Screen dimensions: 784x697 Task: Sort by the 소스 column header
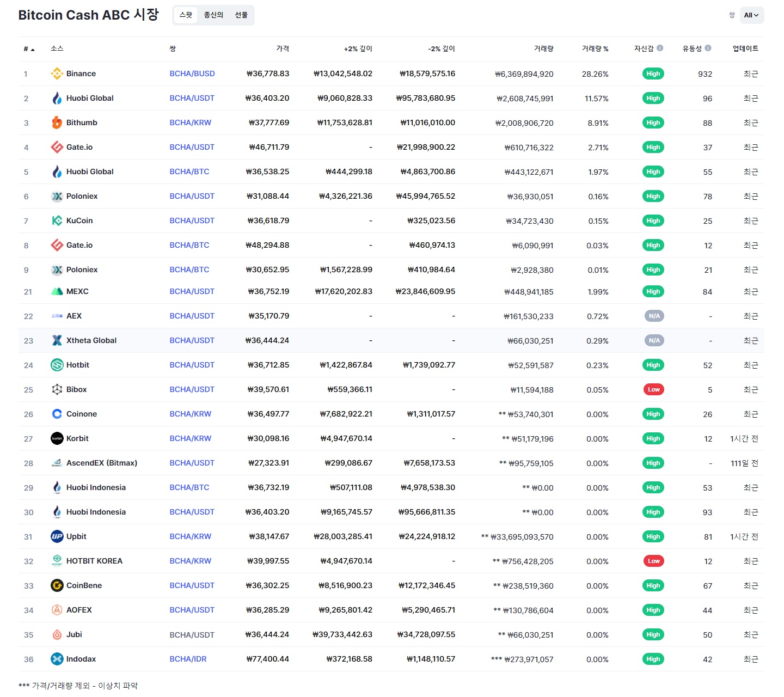click(57, 48)
